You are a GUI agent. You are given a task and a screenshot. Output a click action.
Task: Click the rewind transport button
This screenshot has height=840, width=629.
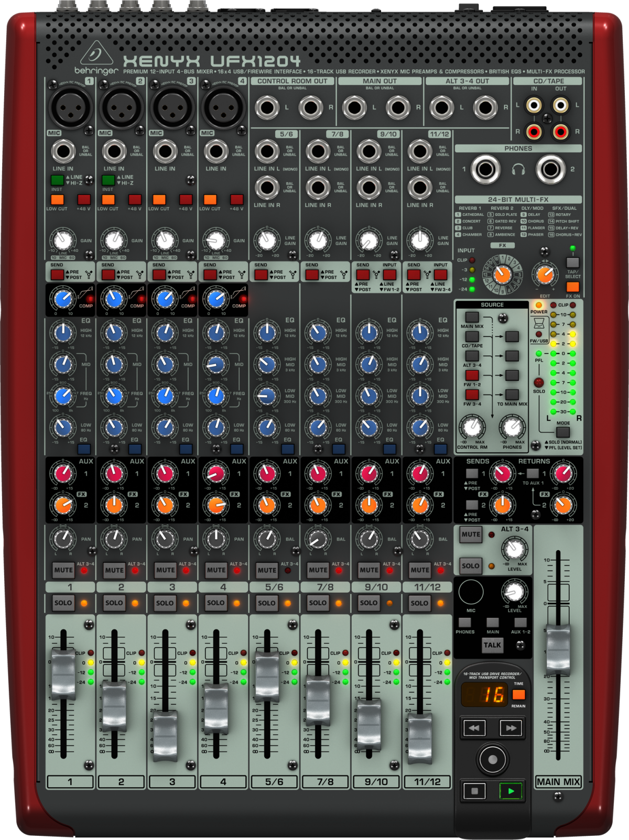(x=474, y=728)
